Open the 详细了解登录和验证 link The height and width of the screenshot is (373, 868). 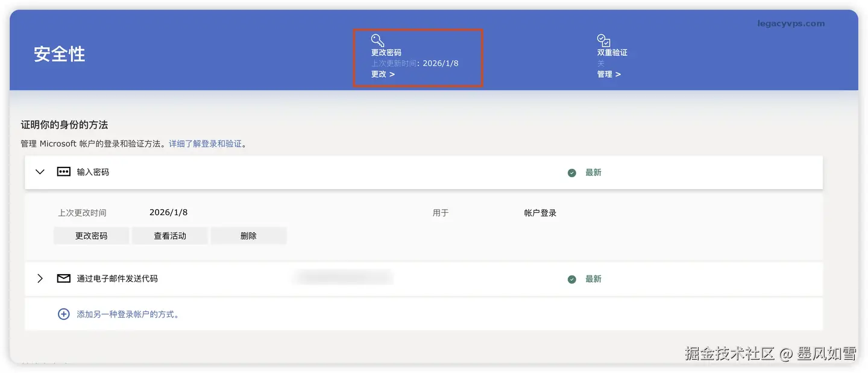tap(205, 144)
